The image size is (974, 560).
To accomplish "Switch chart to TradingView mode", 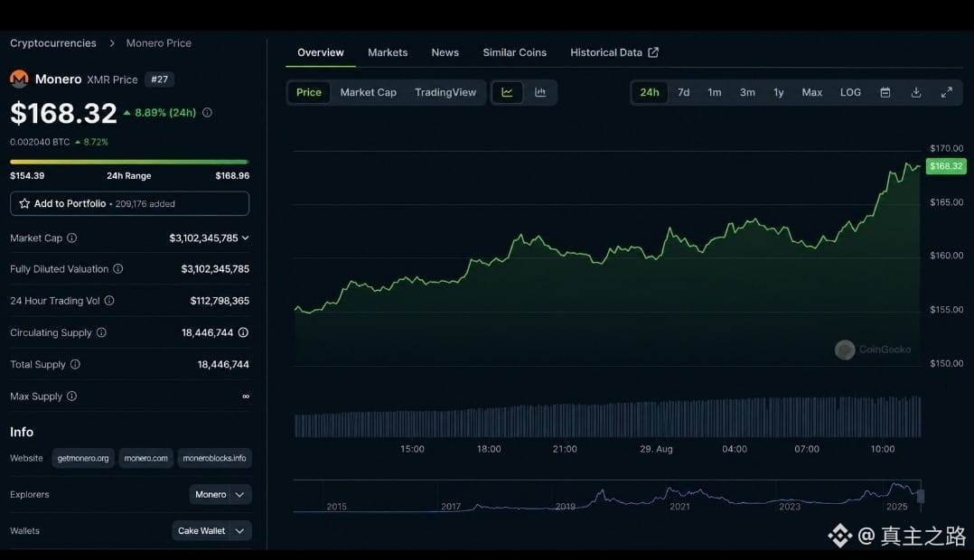I will pyautogui.click(x=445, y=92).
